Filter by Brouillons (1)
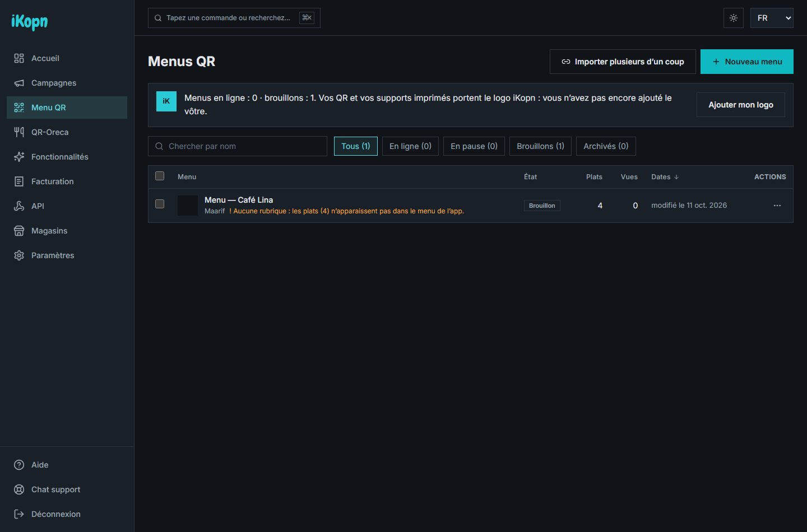Viewport: 807px width, 532px height. point(540,146)
